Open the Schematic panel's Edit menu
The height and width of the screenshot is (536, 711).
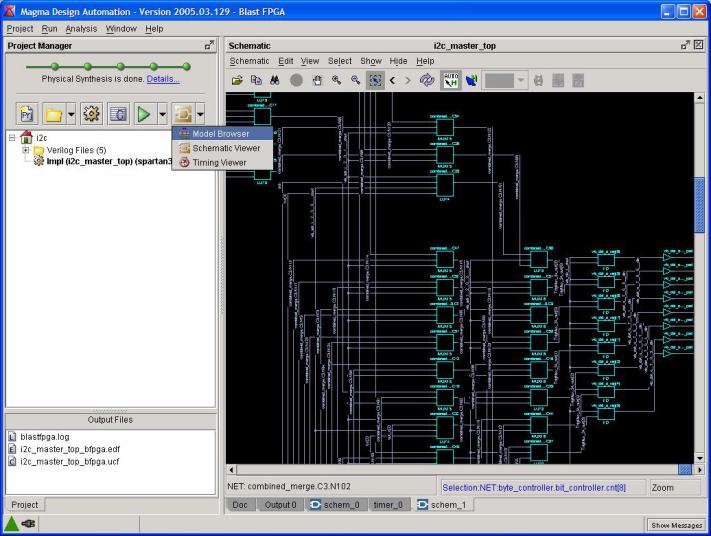coord(286,61)
